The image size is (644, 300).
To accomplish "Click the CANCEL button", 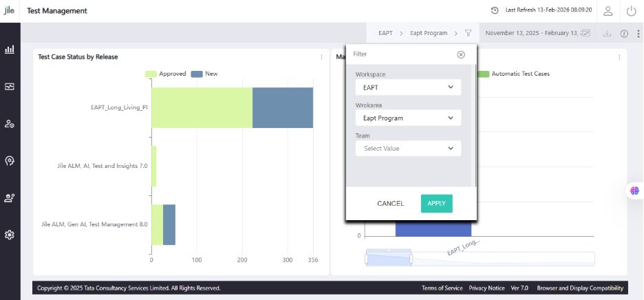I will coord(391,204).
